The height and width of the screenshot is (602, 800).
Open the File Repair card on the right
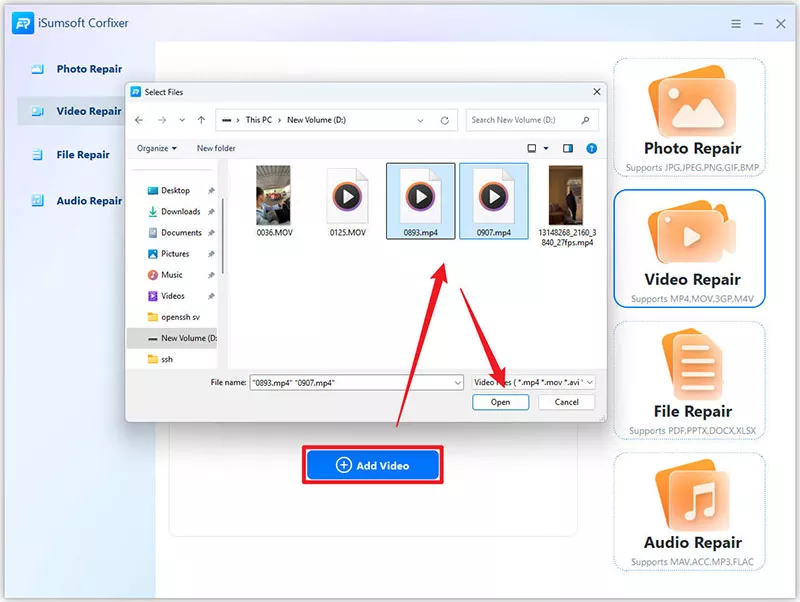click(x=690, y=381)
